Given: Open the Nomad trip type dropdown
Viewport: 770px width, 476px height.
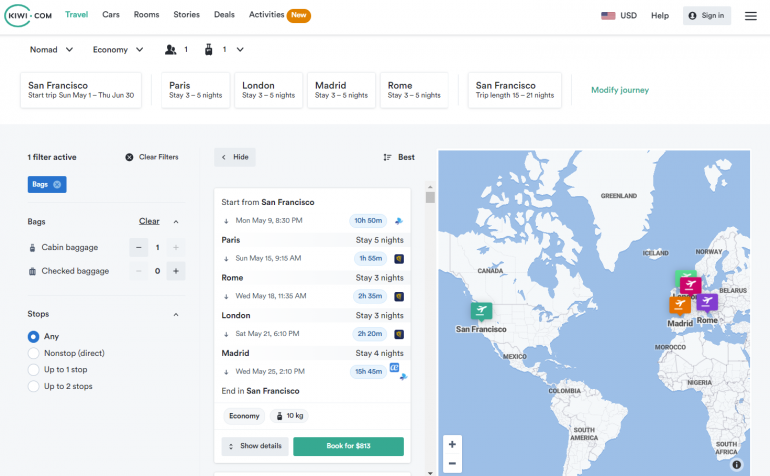Looking at the screenshot, I should 52,49.
